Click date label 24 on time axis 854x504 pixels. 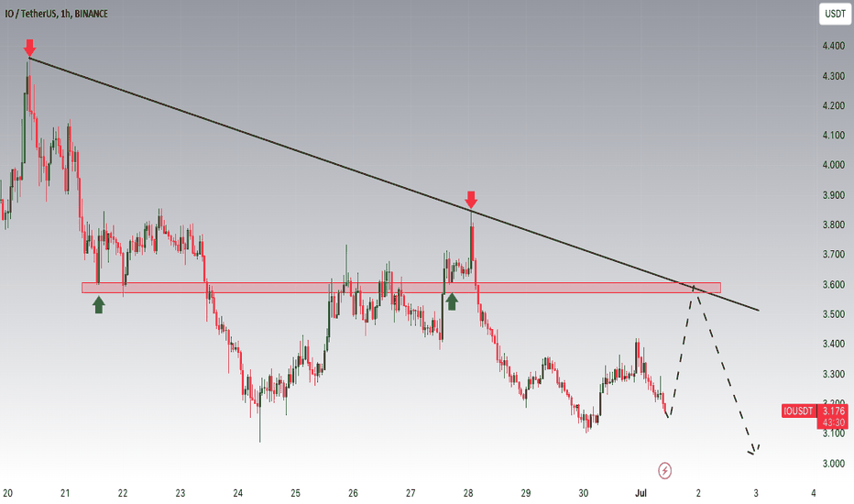click(x=238, y=493)
